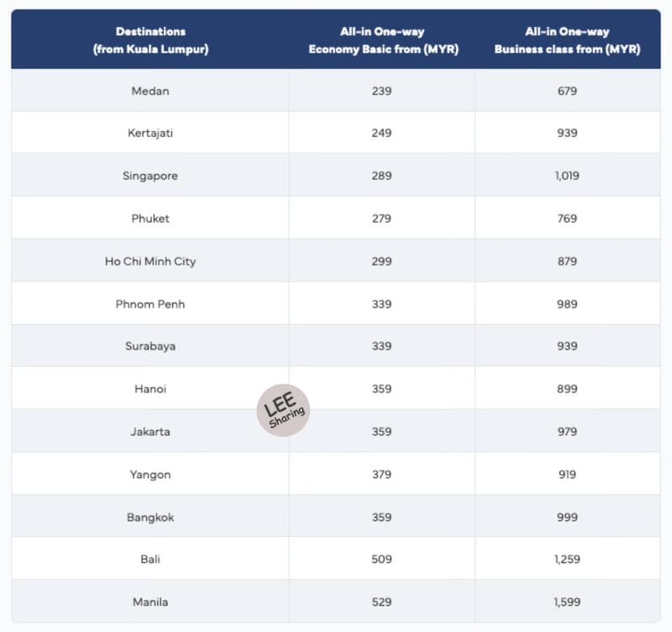The height and width of the screenshot is (632, 672).
Task: Click the LEE Sharing watermark badge
Action: (x=283, y=410)
